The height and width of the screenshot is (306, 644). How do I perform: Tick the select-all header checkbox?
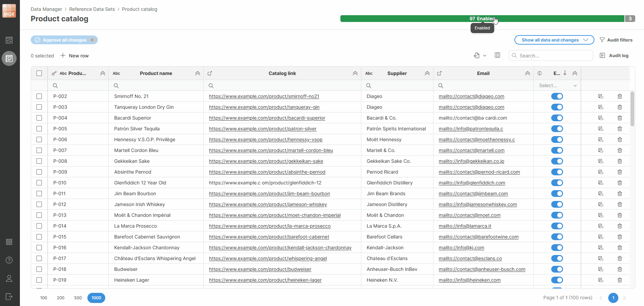(x=39, y=73)
